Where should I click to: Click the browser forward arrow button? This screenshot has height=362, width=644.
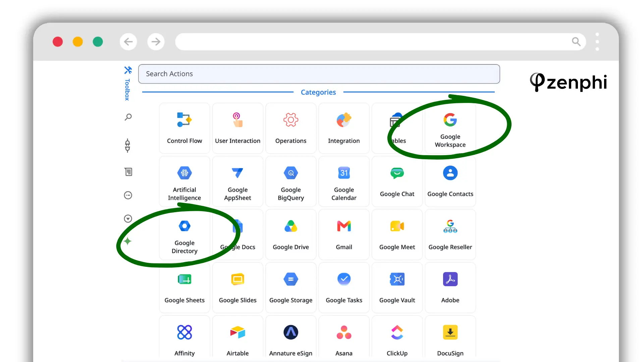[x=156, y=42]
